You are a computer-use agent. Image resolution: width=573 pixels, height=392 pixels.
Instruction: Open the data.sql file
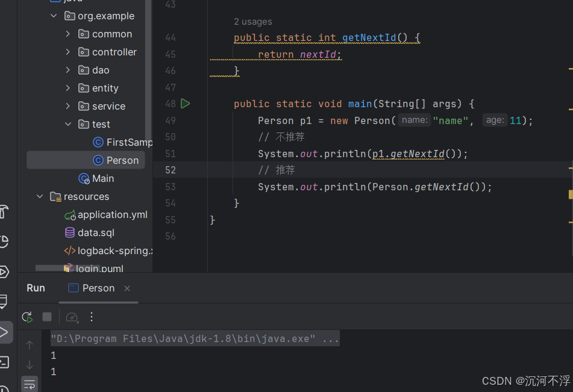point(89,232)
